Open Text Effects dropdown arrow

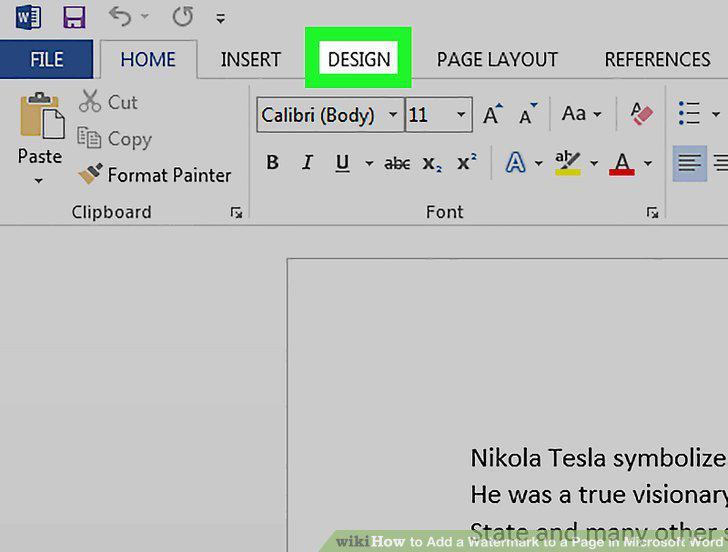538,163
